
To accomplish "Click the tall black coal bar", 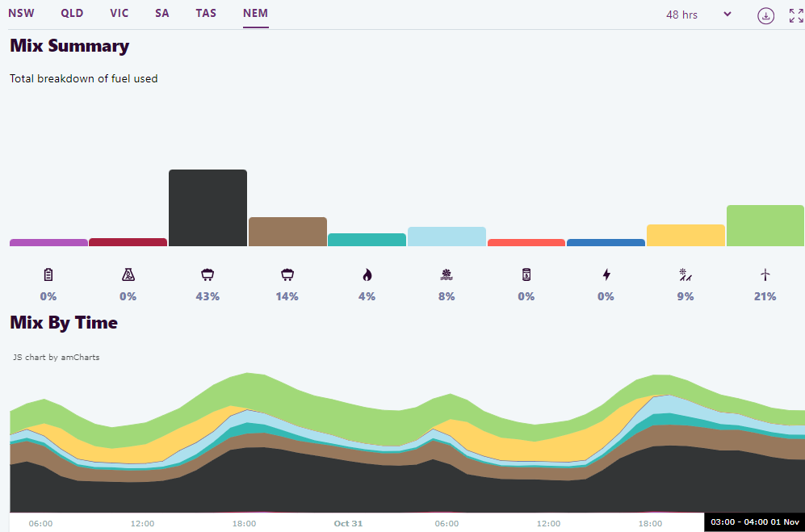I will (208, 207).
